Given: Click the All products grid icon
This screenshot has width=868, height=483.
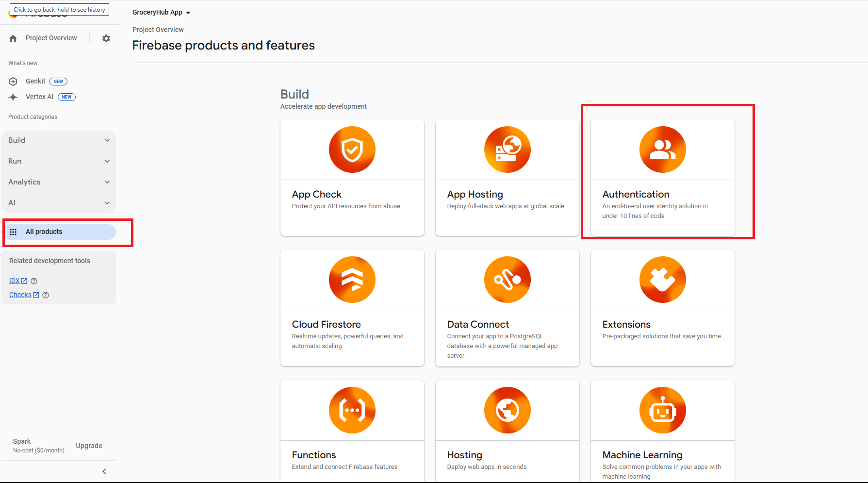Looking at the screenshot, I should tap(13, 232).
